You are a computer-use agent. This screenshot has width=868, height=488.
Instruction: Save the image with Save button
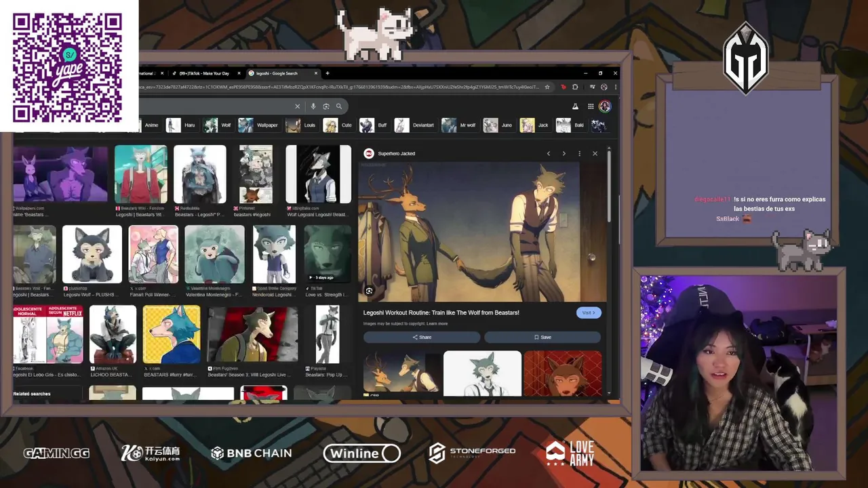click(542, 337)
